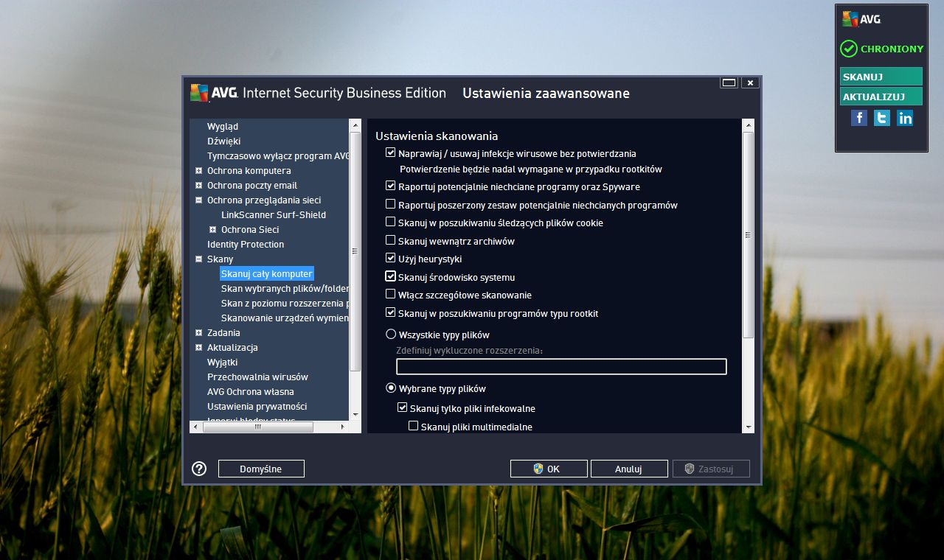Click the tree panel scroll left arrow
Viewport: 944px width, 560px height.
click(x=195, y=426)
